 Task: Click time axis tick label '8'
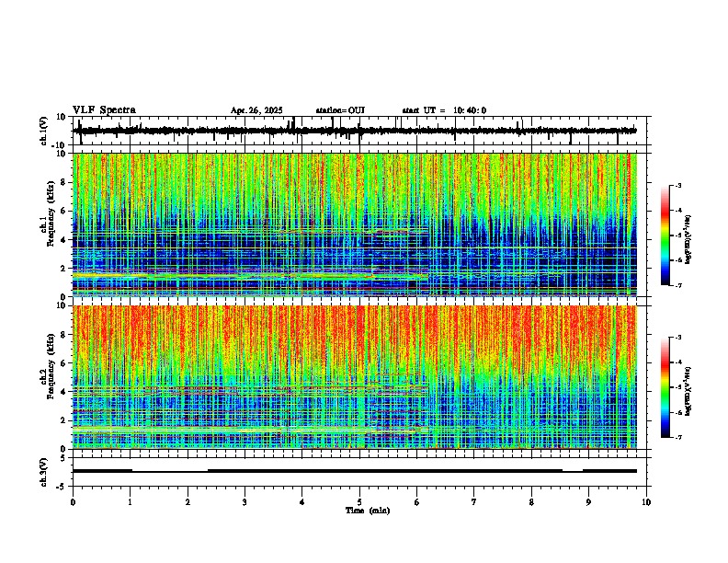pyautogui.click(x=531, y=502)
